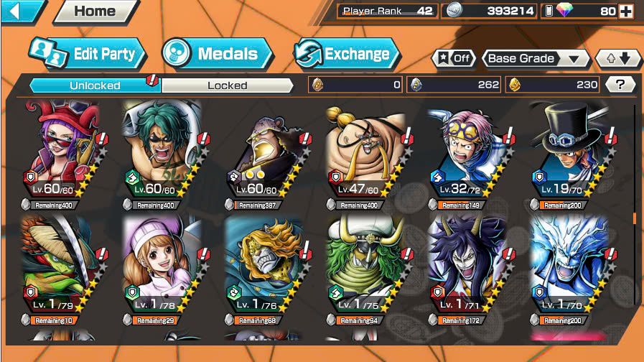Go to Home

click(95, 11)
